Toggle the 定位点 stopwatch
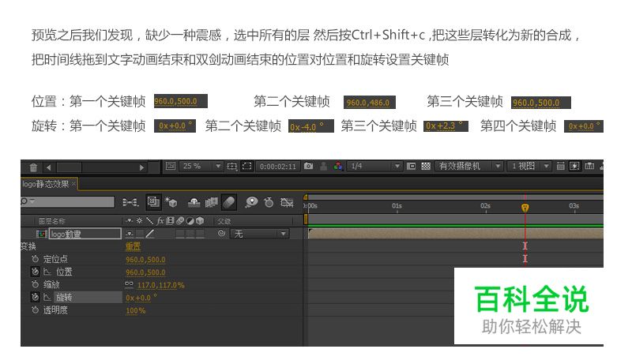632x364 pixels. (35, 259)
